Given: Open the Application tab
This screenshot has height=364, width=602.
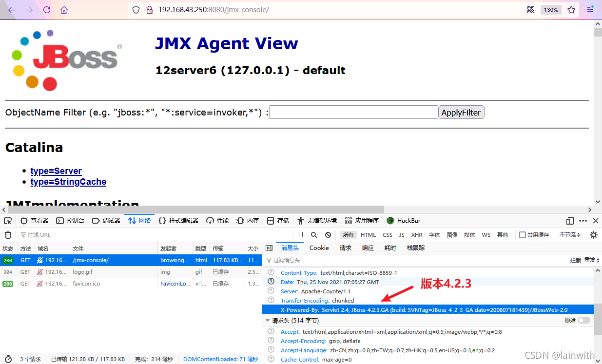Looking at the screenshot, I should point(362,221).
